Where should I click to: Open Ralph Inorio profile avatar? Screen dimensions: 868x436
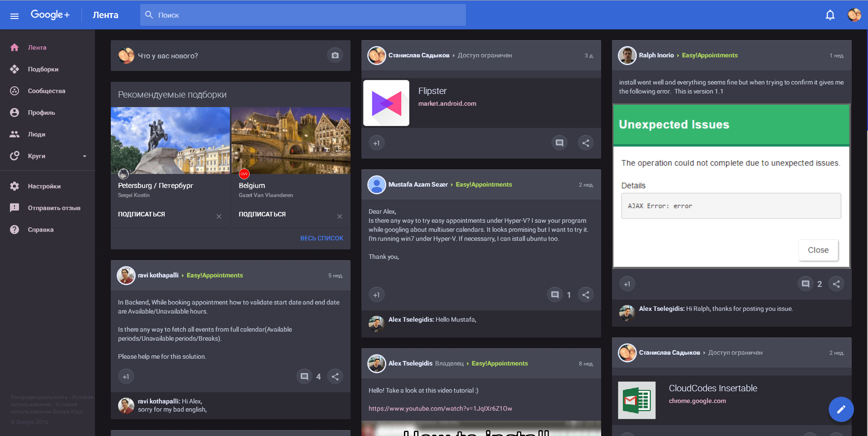point(627,56)
